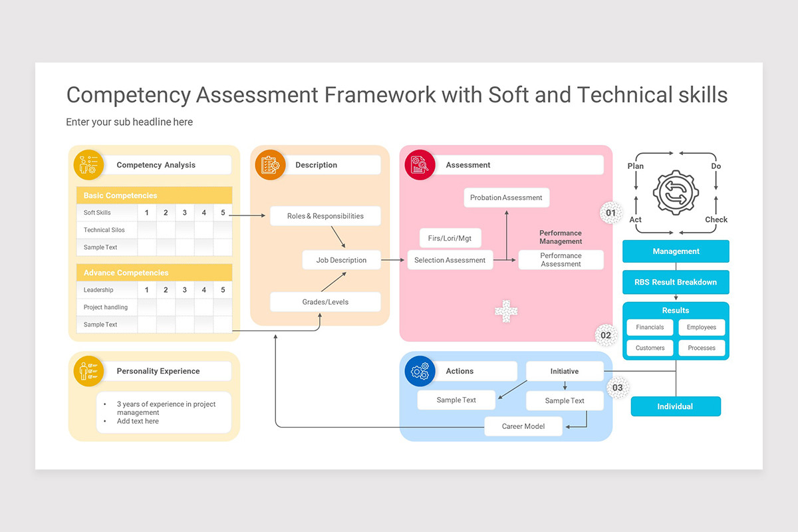
Task: Click the Job Description box
Action: coord(341,260)
